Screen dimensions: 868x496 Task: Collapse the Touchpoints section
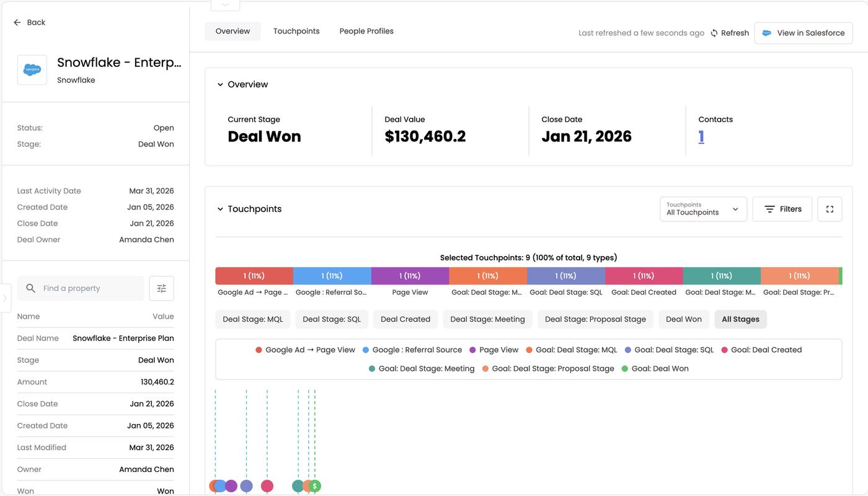point(220,209)
